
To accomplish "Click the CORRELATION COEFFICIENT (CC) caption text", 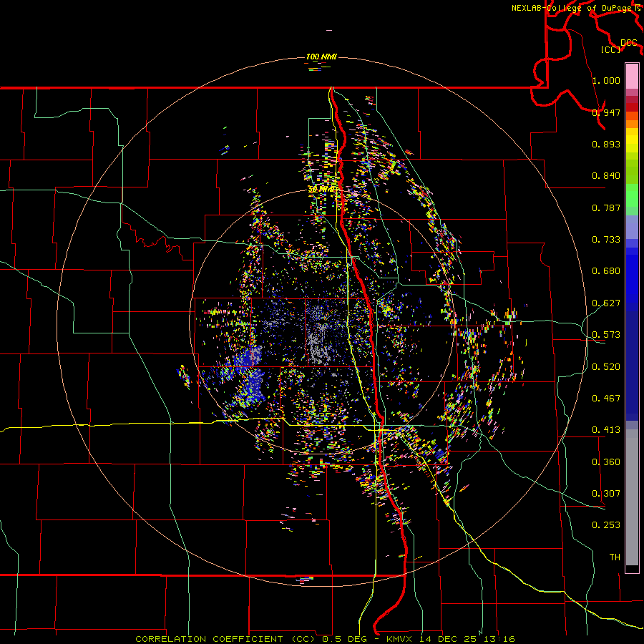I will pyautogui.click(x=225, y=639).
